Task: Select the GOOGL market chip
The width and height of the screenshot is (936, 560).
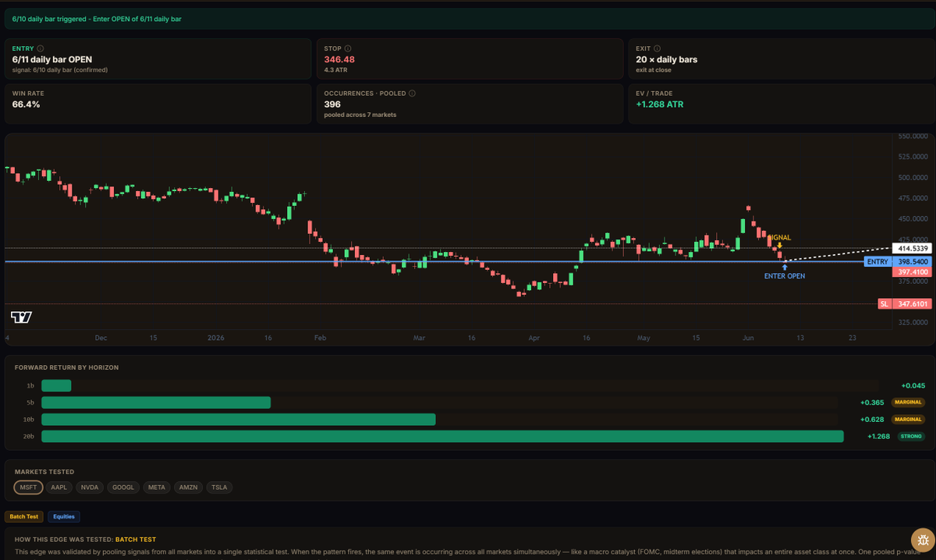Action: 122,487
